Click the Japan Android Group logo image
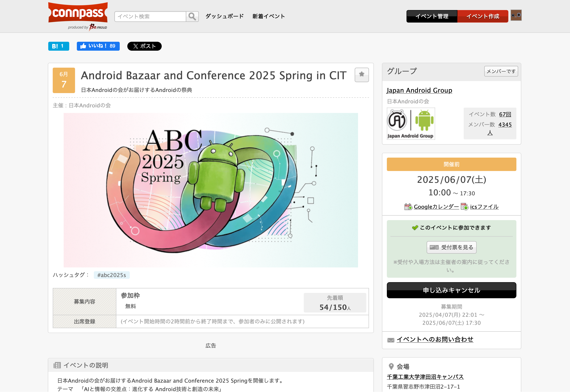The height and width of the screenshot is (392, 570). 411,123
